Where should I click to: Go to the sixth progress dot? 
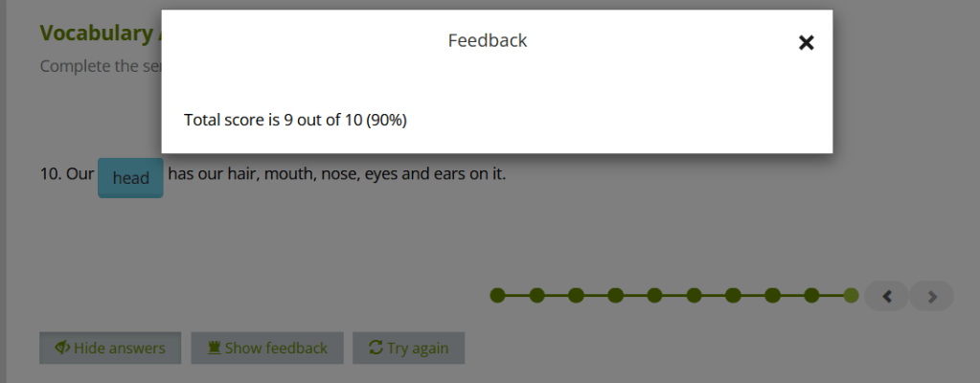pyautogui.click(x=694, y=295)
